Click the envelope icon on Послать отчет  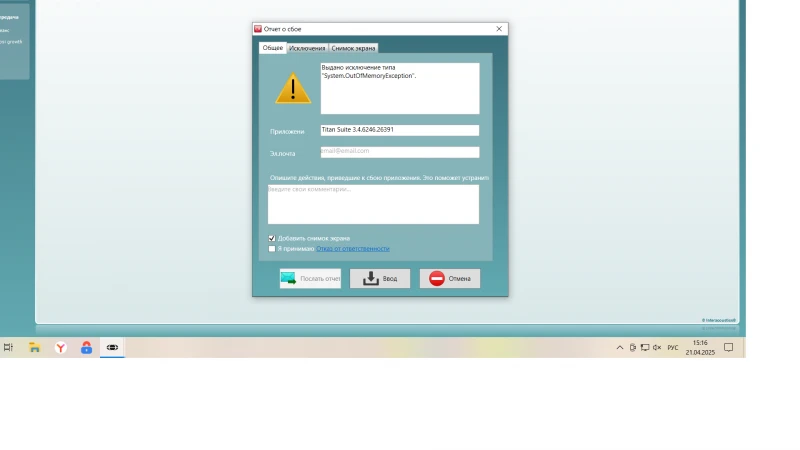288,278
